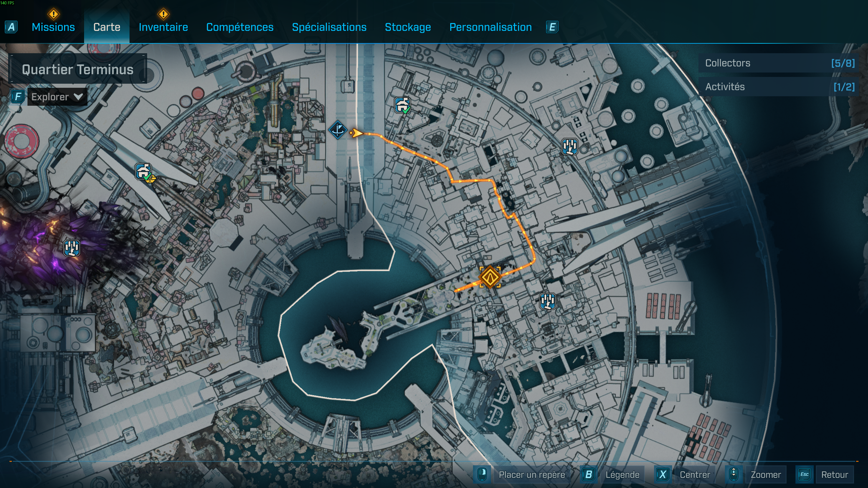
Task: Select the fast travel ship marker
Action: click(x=338, y=130)
